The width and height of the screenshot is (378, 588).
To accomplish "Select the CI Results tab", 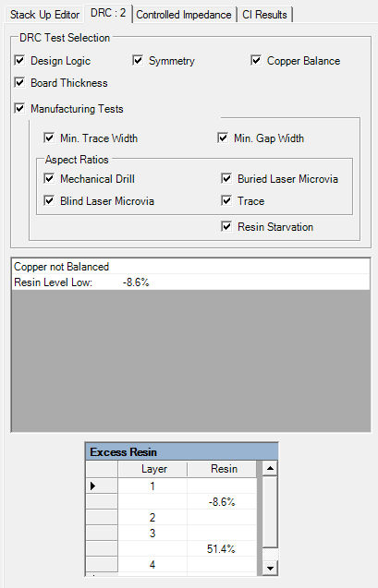I will pos(264,15).
